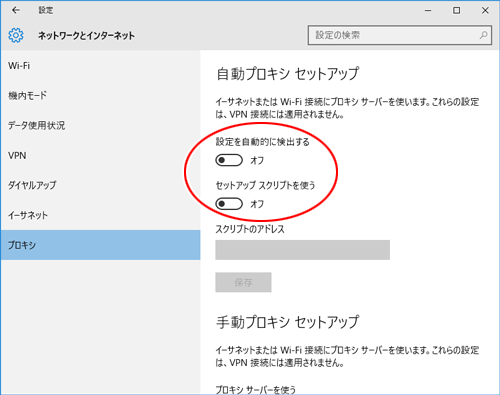Toggle 設定を自動的に検出する switch
This screenshot has width=500, height=395.
(x=229, y=160)
